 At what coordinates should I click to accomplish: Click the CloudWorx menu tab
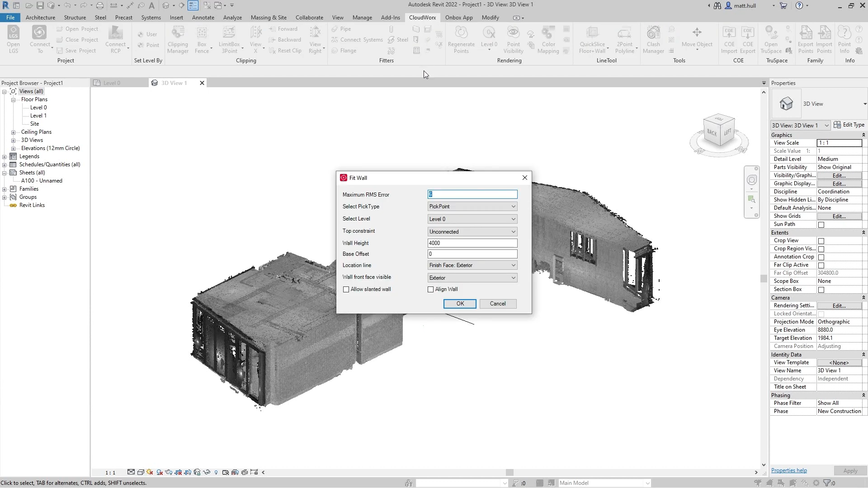coord(422,17)
